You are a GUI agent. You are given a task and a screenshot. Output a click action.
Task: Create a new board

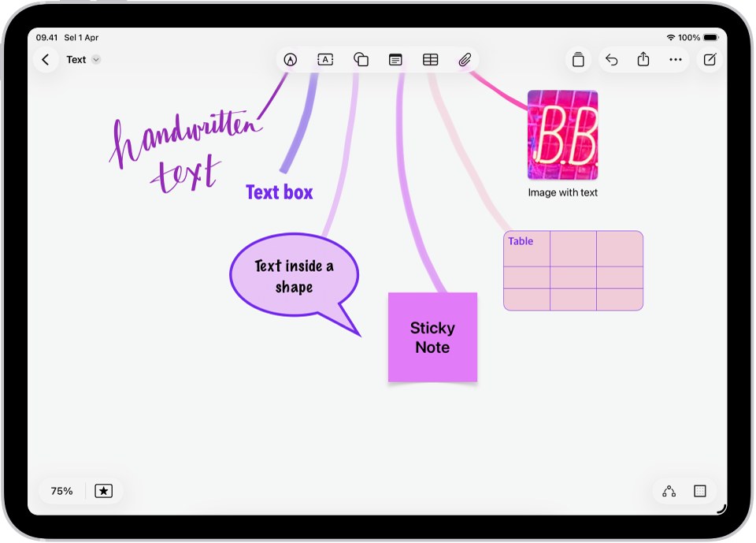(x=710, y=59)
